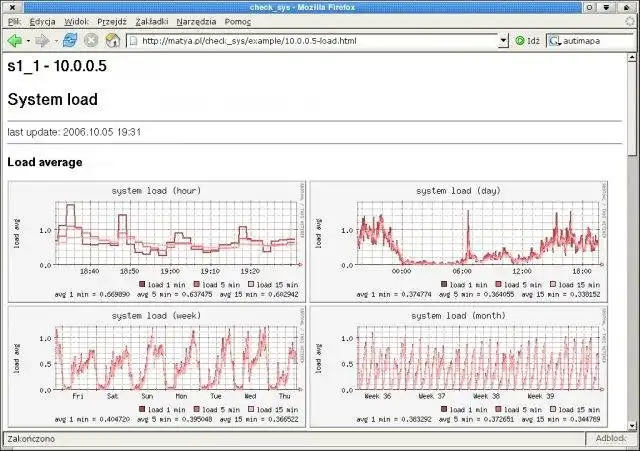Click the 'System load' heading
Image resolution: width=640 pixels, height=451 pixels.
(x=53, y=100)
